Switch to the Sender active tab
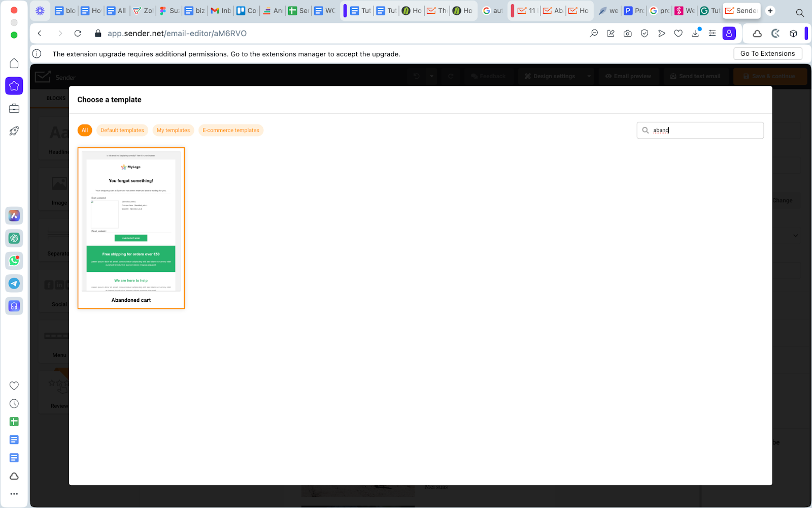Image resolution: width=812 pixels, height=508 pixels. (x=741, y=11)
